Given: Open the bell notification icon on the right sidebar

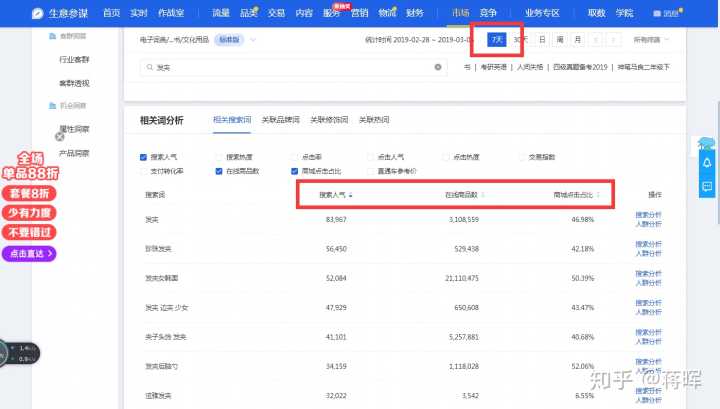Looking at the screenshot, I should [x=707, y=163].
